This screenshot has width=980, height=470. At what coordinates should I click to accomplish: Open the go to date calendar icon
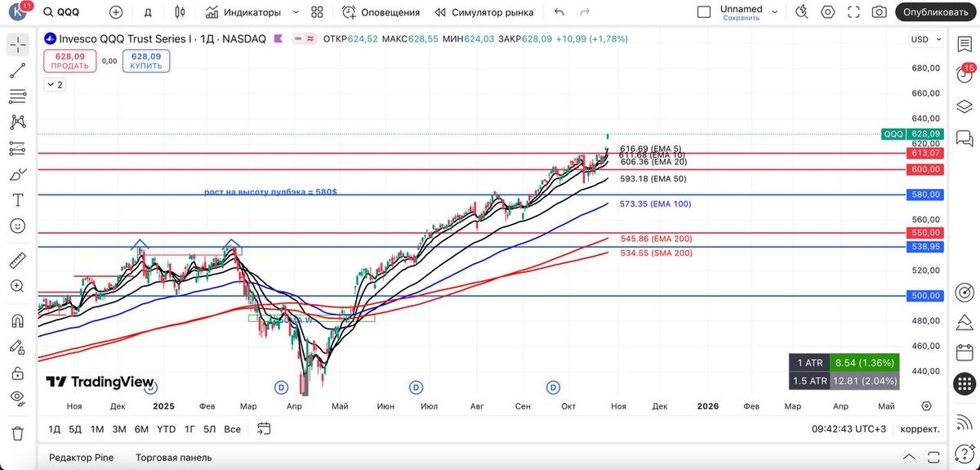coord(263,428)
